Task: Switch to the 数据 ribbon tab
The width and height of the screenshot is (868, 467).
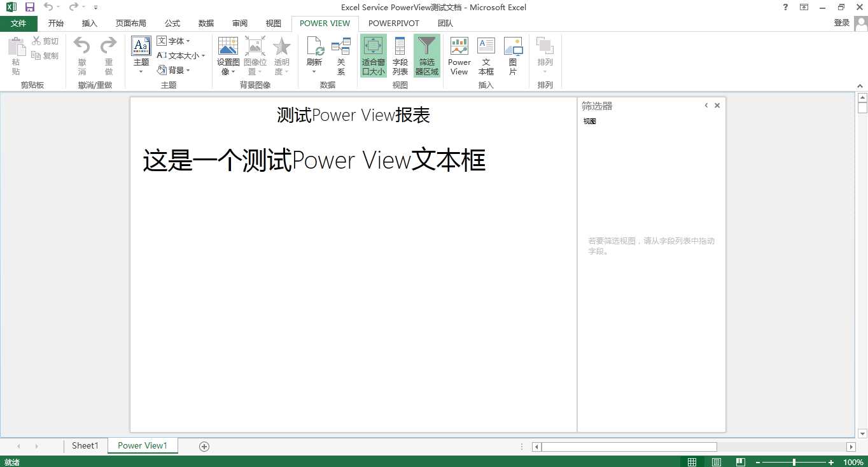Action: click(206, 24)
